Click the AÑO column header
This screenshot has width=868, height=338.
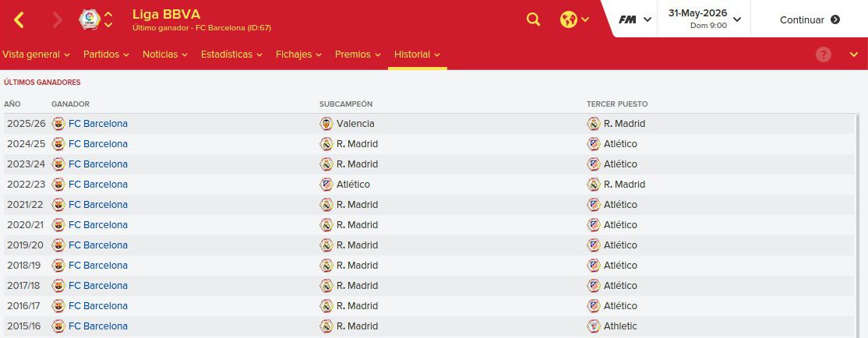(12, 104)
